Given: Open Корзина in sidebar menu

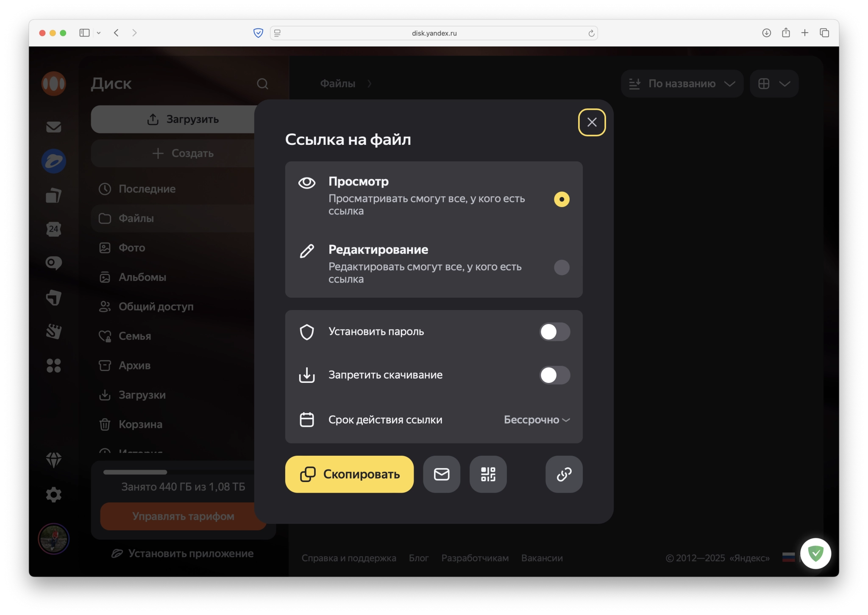Looking at the screenshot, I should pos(140,424).
